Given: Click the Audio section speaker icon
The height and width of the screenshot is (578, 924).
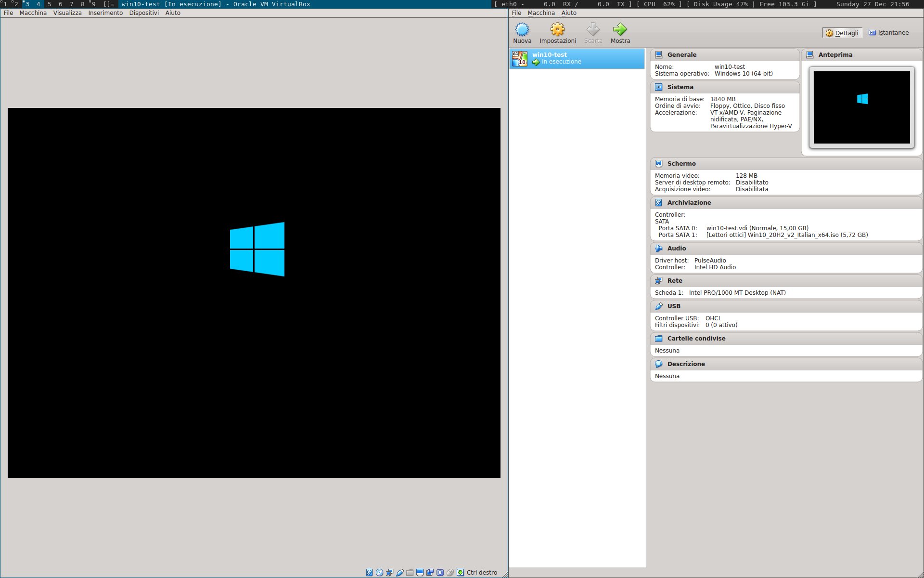Looking at the screenshot, I should [x=658, y=249].
